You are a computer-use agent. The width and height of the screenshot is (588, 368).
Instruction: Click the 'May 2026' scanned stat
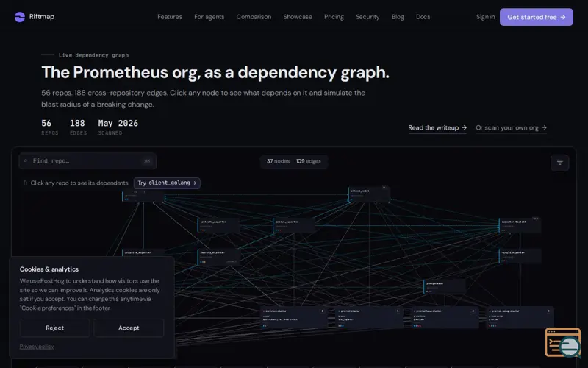pyautogui.click(x=118, y=124)
